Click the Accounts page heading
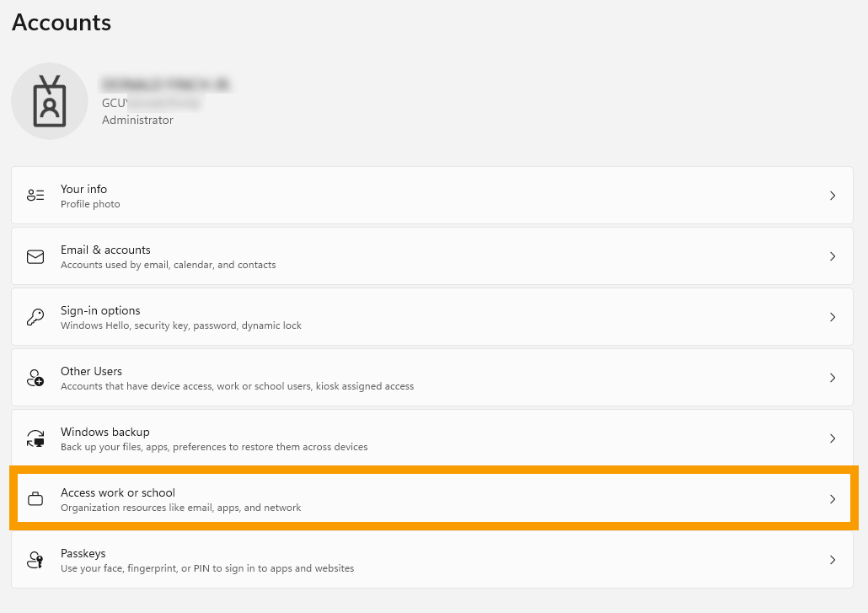The width and height of the screenshot is (868, 613). [x=62, y=22]
